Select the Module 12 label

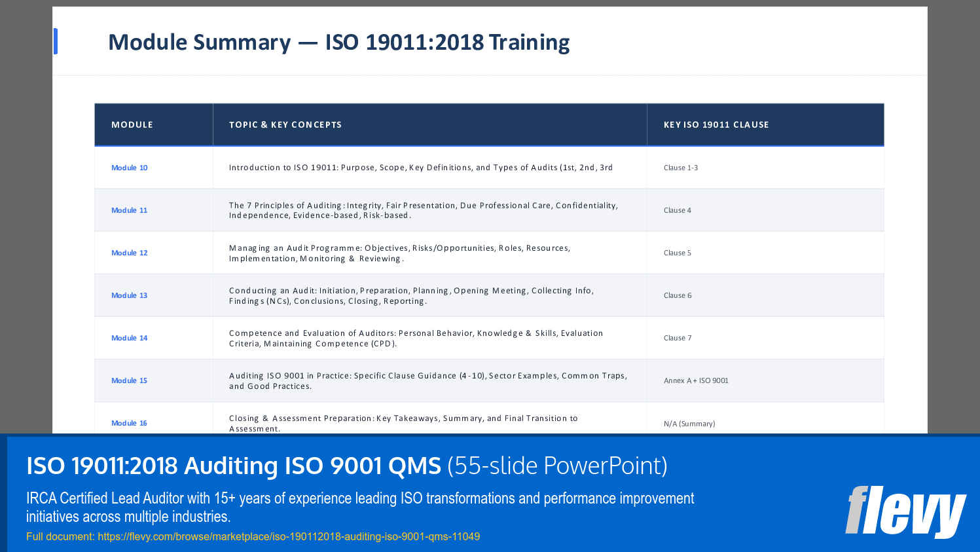pos(129,253)
